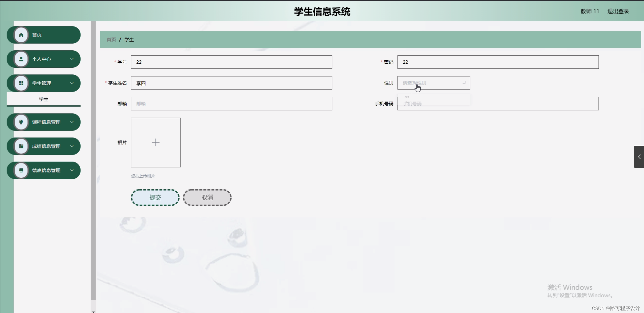Select the 学生 submenu item
This screenshot has height=313, width=644.
click(43, 99)
